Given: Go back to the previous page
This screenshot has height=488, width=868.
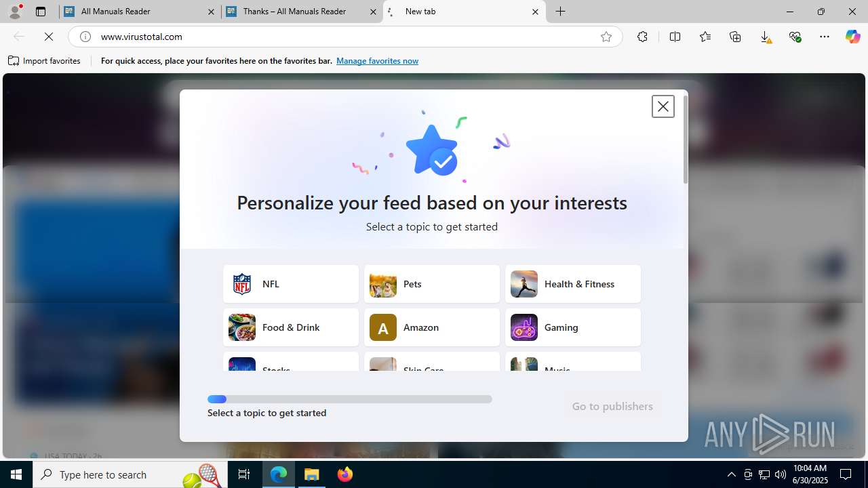Looking at the screenshot, I should point(19,37).
